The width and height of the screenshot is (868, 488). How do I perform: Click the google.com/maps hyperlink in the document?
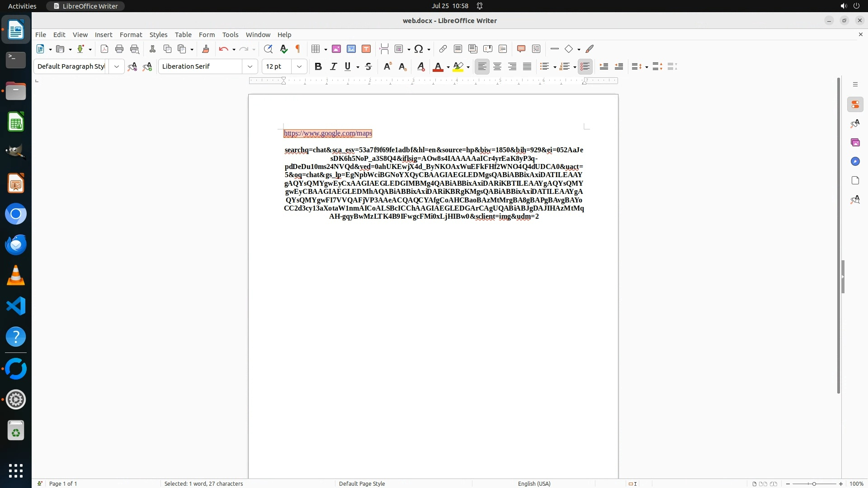pos(328,133)
